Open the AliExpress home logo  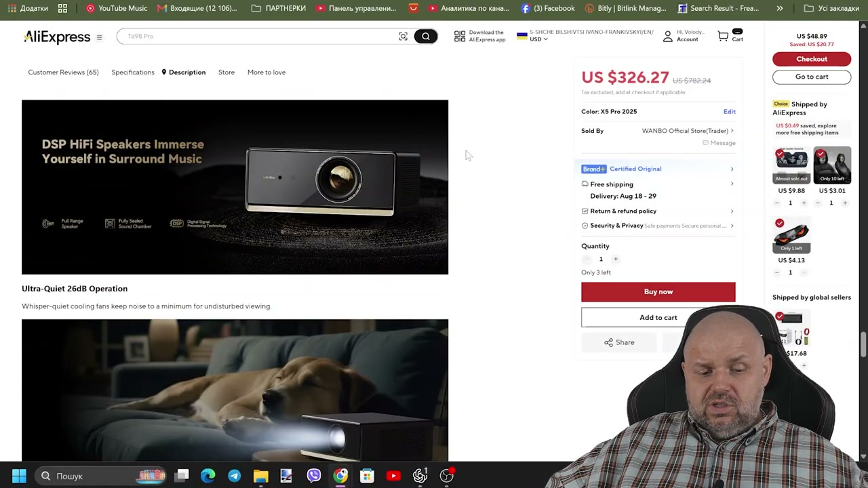[x=57, y=37]
